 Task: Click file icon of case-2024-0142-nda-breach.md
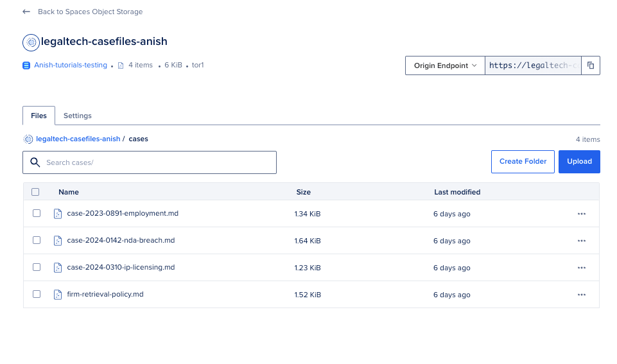57,241
